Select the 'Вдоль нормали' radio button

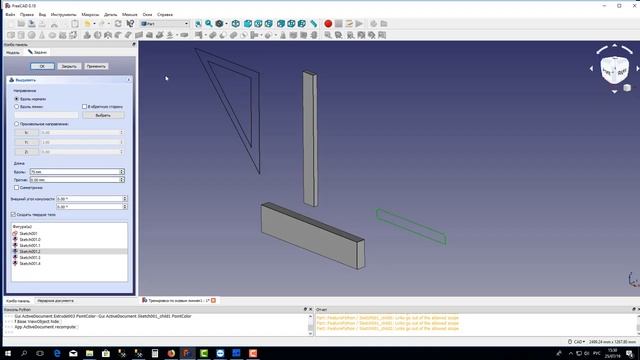[x=17, y=99]
